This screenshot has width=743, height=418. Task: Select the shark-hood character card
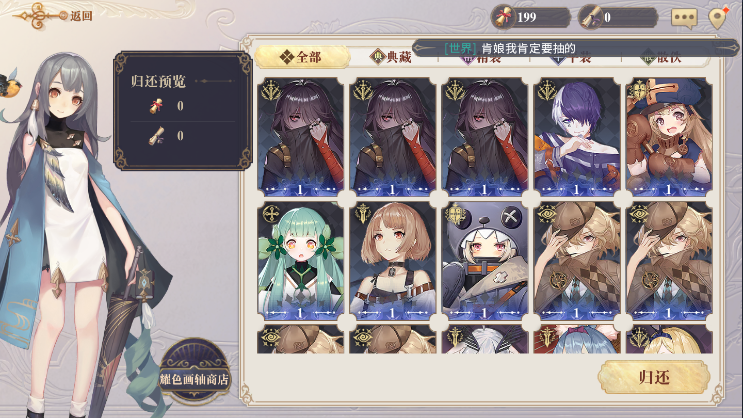click(484, 260)
